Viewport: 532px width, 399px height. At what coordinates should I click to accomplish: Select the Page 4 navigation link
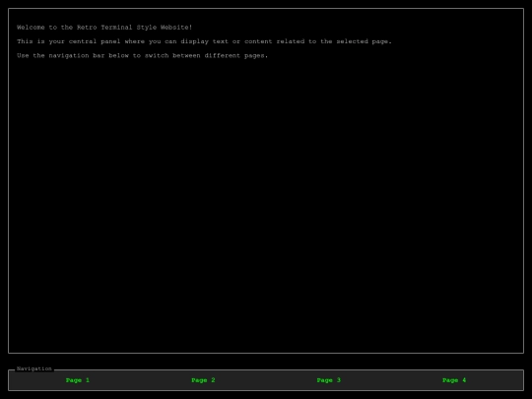(x=454, y=380)
